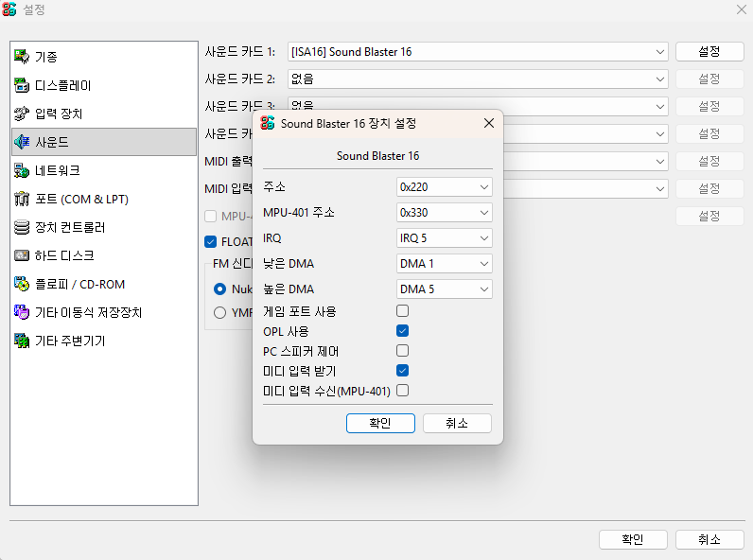Click 확인 in main 설정 window
The image size is (753, 560).
[x=633, y=539]
